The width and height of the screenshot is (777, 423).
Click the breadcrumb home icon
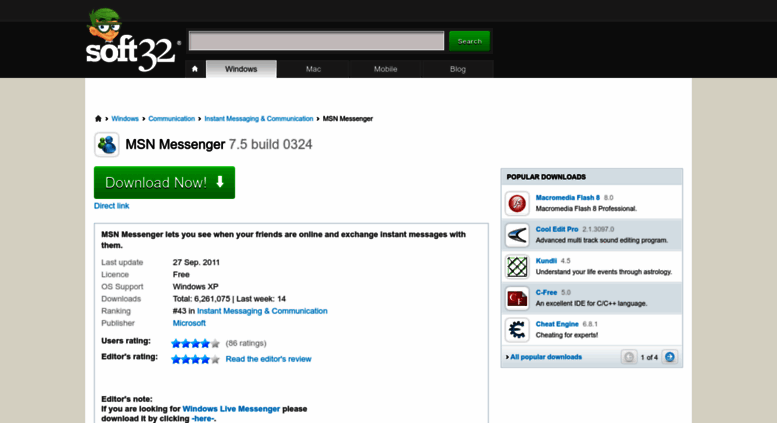98,118
